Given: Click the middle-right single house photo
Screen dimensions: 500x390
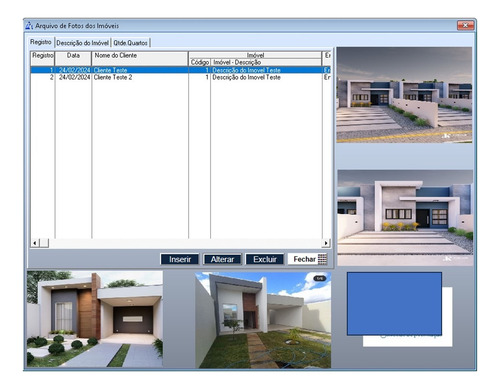Looking at the screenshot, I should (405, 218).
